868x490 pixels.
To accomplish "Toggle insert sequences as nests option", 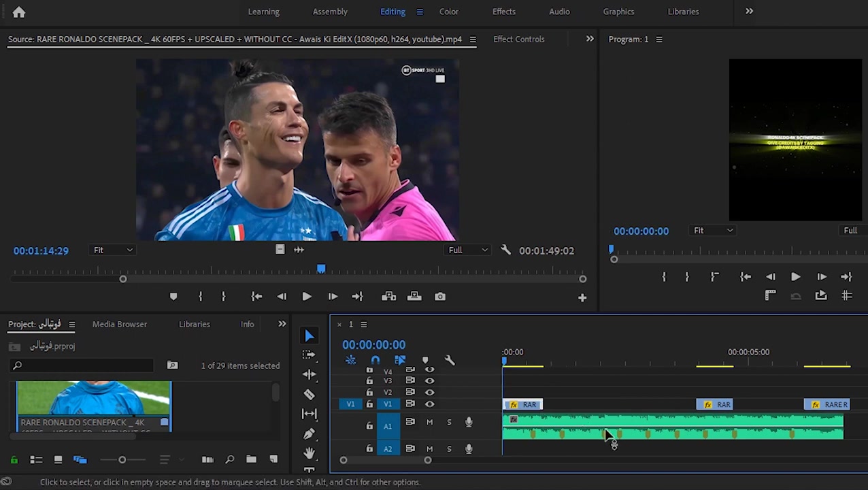I will [350, 360].
